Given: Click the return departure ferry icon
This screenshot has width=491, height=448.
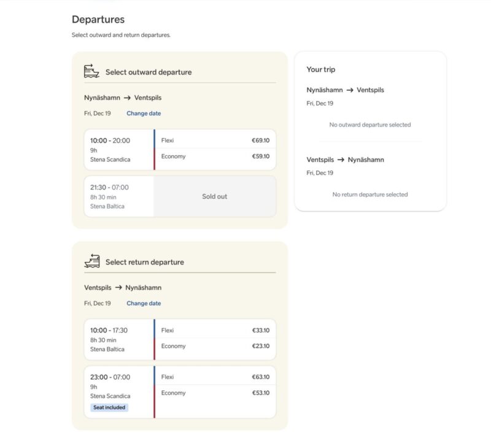Looking at the screenshot, I should 91,261.
